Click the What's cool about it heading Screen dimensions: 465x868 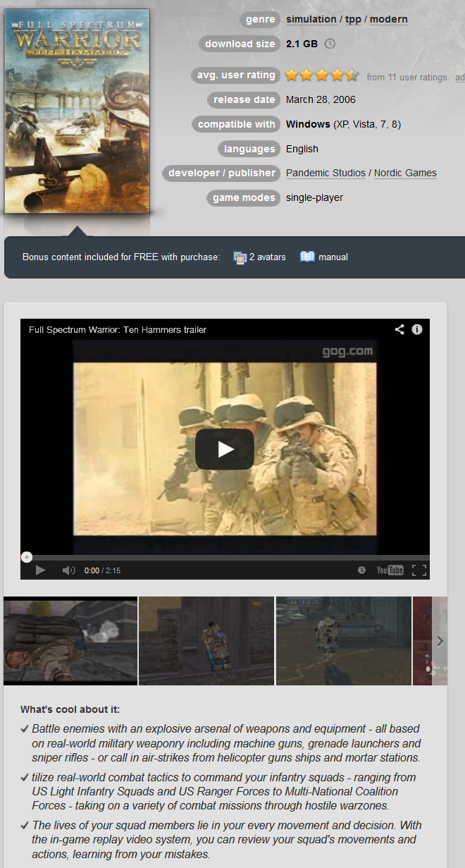(x=70, y=709)
